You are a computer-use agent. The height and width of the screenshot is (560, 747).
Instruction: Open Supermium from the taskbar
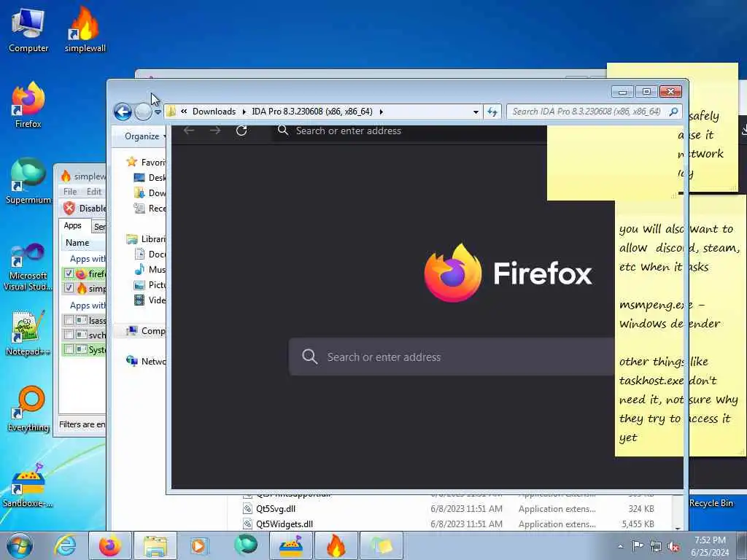245,545
